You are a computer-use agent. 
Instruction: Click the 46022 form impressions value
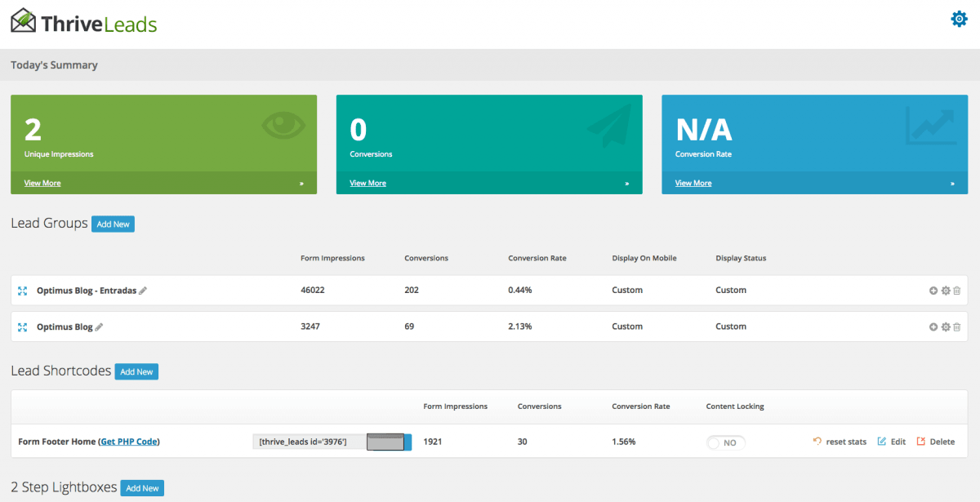point(314,291)
